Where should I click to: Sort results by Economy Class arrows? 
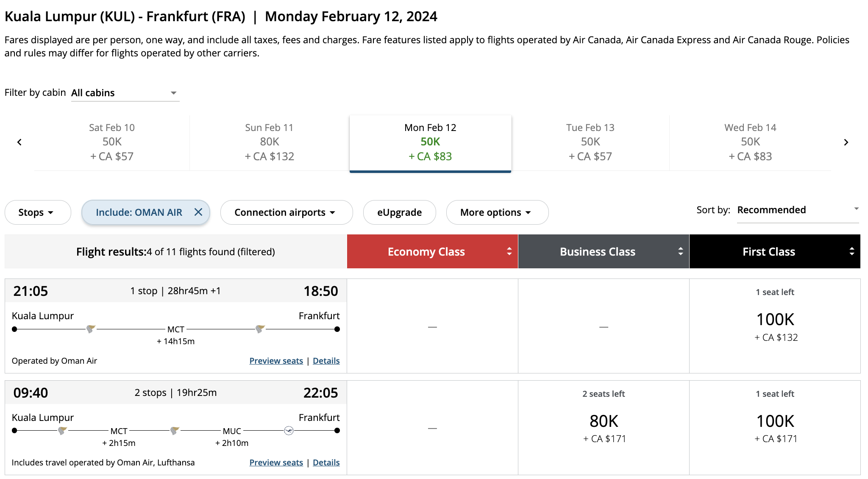[509, 252]
